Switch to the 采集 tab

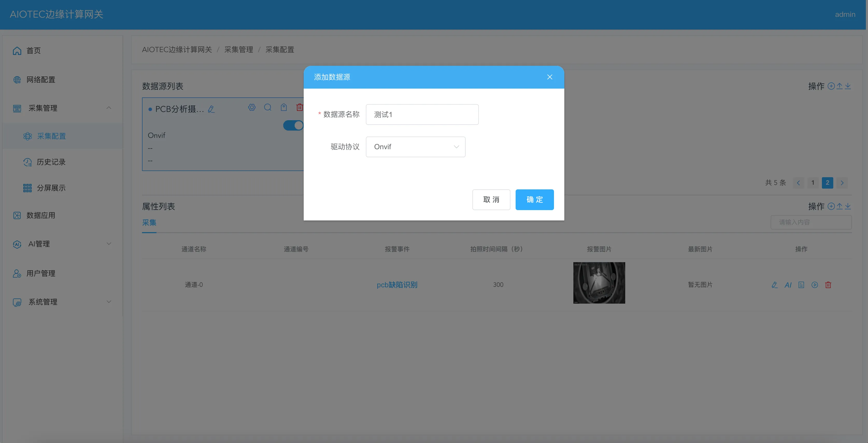[x=149, y=223]
